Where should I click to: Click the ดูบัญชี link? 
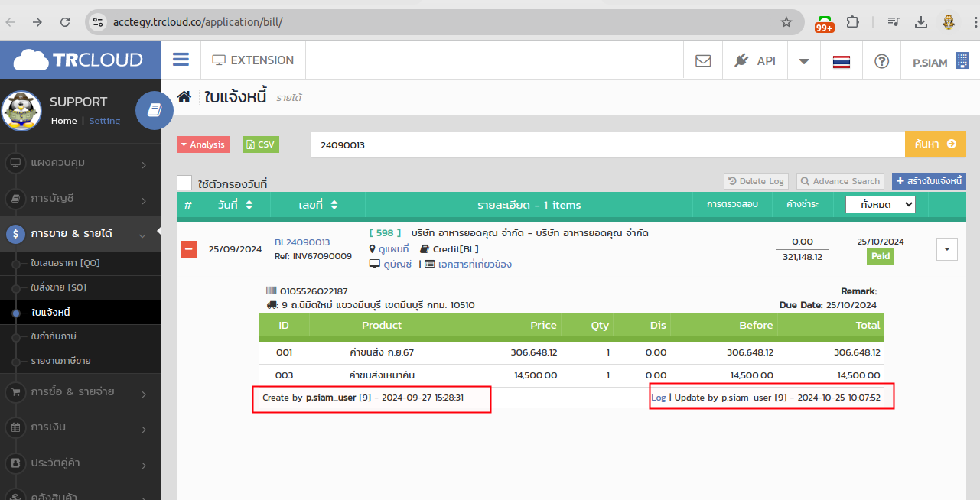coord(398,265)
